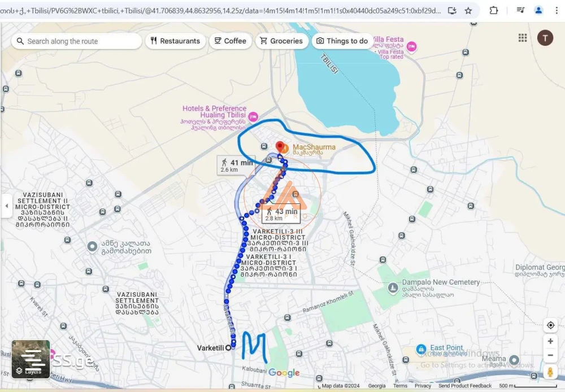Click the show your location button
Image resolution: width=565 pixels, height=392 pixels.
550,325
